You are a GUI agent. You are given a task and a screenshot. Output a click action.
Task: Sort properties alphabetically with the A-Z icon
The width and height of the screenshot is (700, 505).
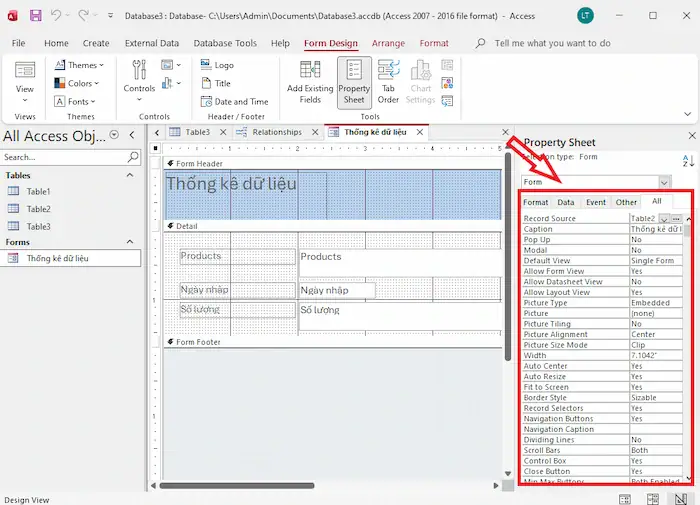[x=688, y=161]
